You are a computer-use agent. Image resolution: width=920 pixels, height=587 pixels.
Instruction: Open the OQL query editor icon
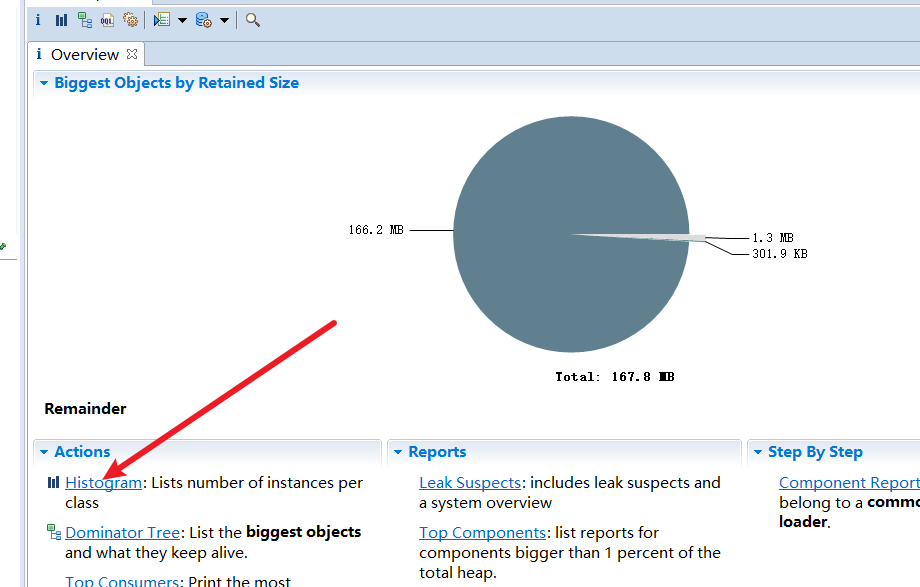[107, 19]
